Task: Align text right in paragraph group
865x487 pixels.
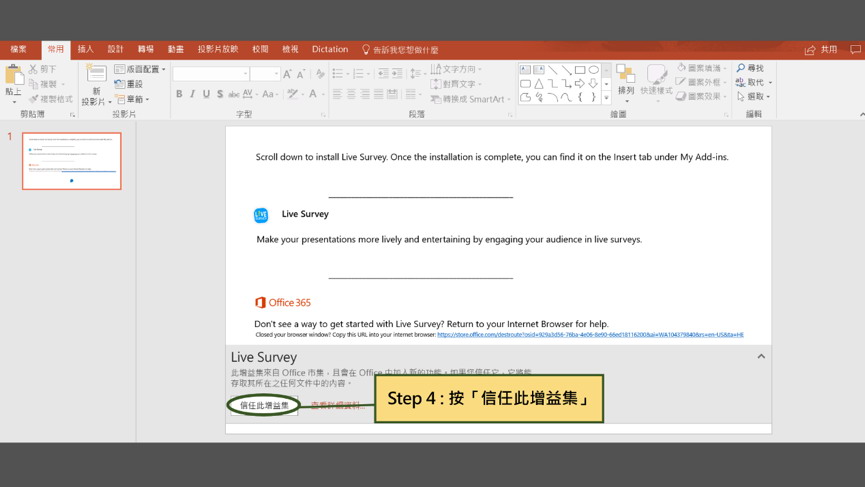Action: click(x=365, y=94)
